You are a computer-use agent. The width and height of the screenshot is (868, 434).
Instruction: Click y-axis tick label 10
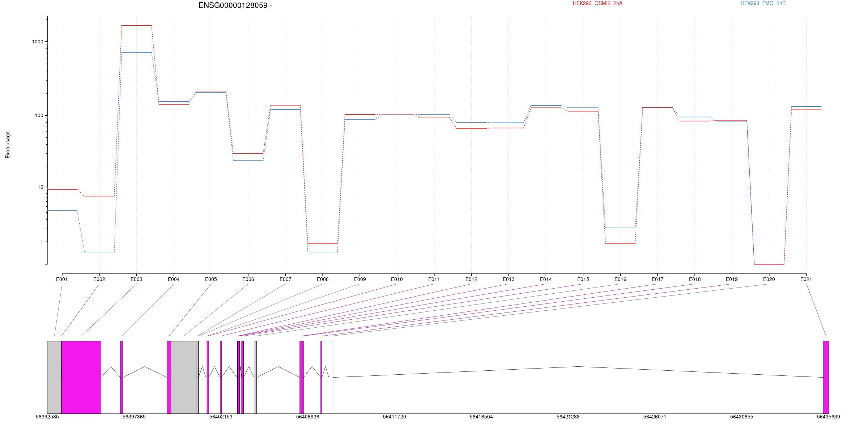click(x=41, y=187)
